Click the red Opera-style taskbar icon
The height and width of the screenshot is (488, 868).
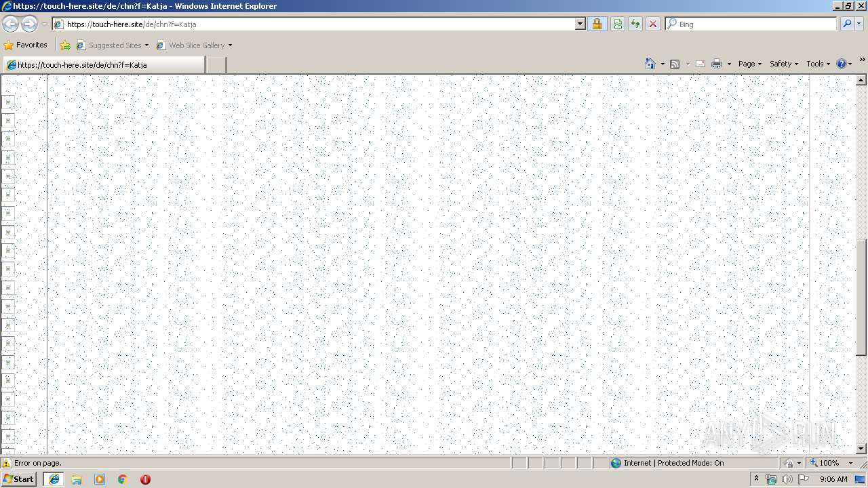[145, 479]
